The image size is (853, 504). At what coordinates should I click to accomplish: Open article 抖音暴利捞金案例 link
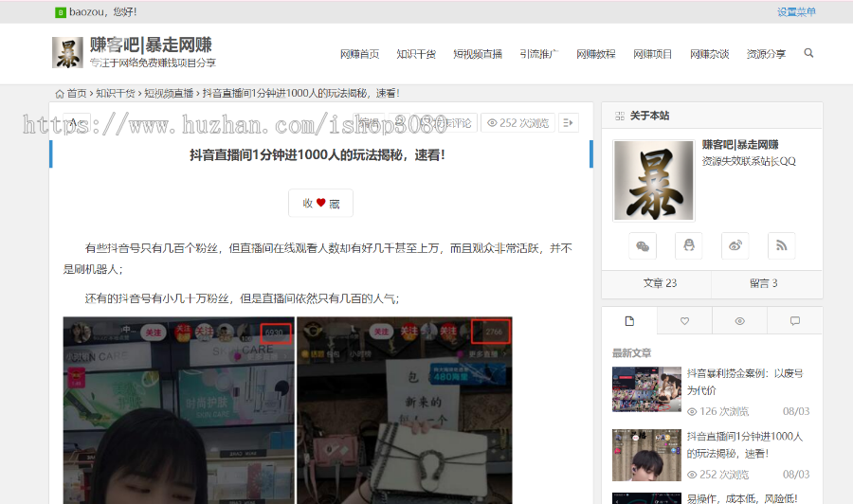point(745,382)
